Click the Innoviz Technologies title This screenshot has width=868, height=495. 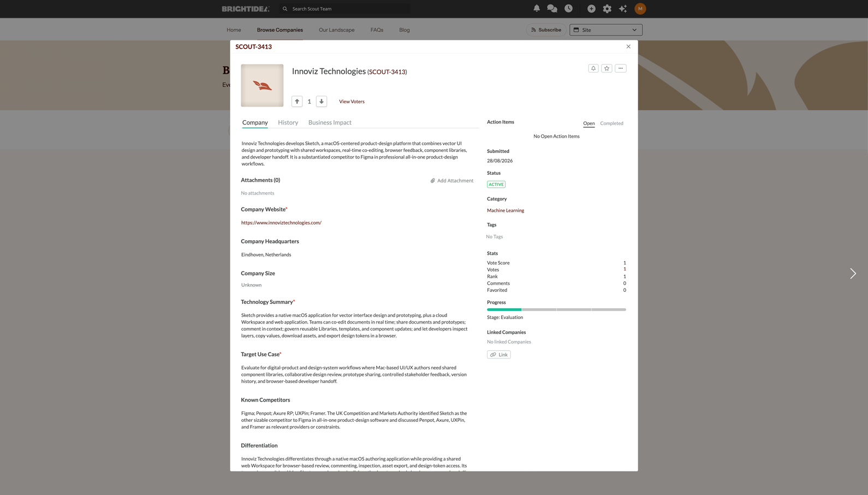tap(329, 71)
